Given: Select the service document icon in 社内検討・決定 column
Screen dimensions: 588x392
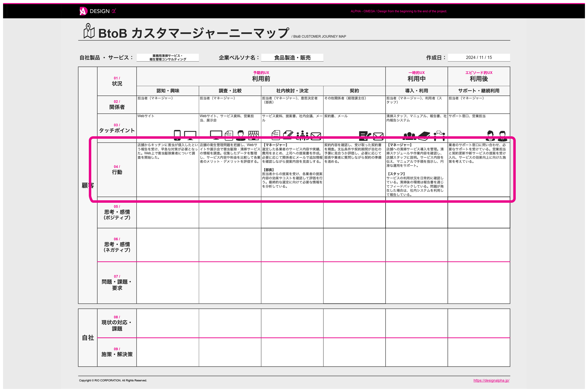Looking at the screenshot, I should 276,135.
